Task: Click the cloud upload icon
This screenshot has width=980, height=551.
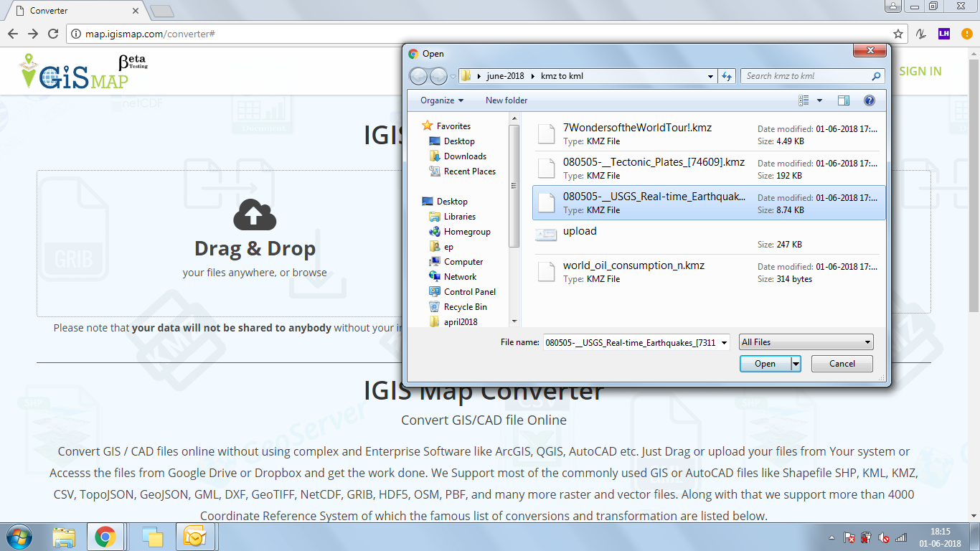Action: (255, 215)
